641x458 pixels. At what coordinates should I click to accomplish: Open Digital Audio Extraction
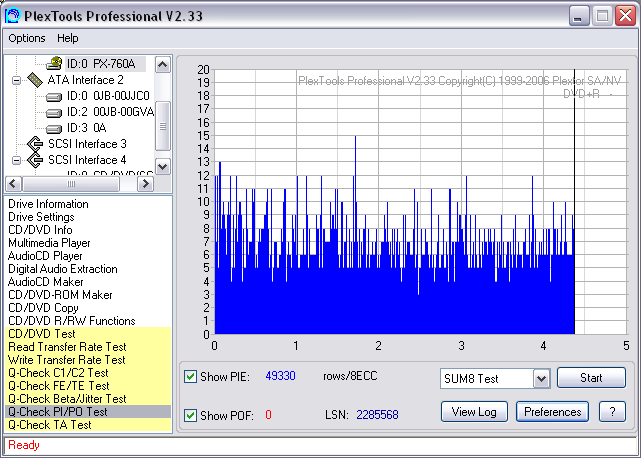point(63,269)
